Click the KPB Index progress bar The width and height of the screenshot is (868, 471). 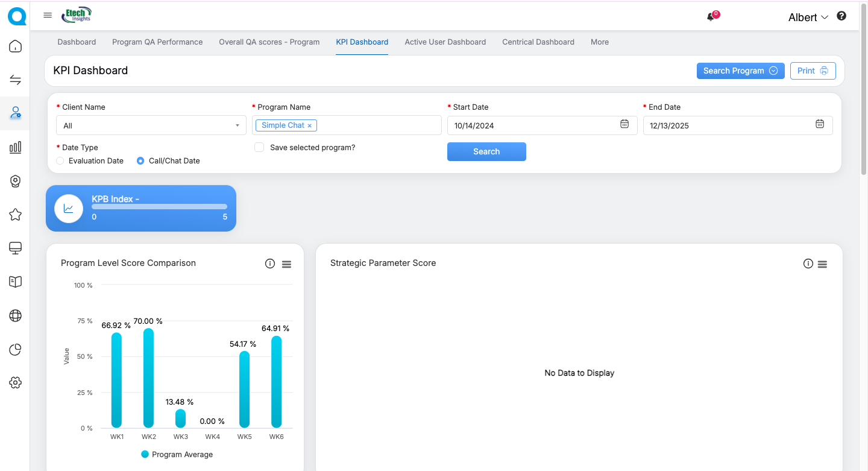click(x=159, y=207)
